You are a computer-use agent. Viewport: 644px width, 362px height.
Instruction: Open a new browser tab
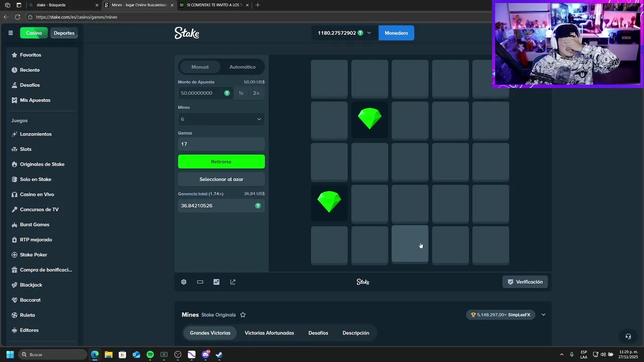258,5
